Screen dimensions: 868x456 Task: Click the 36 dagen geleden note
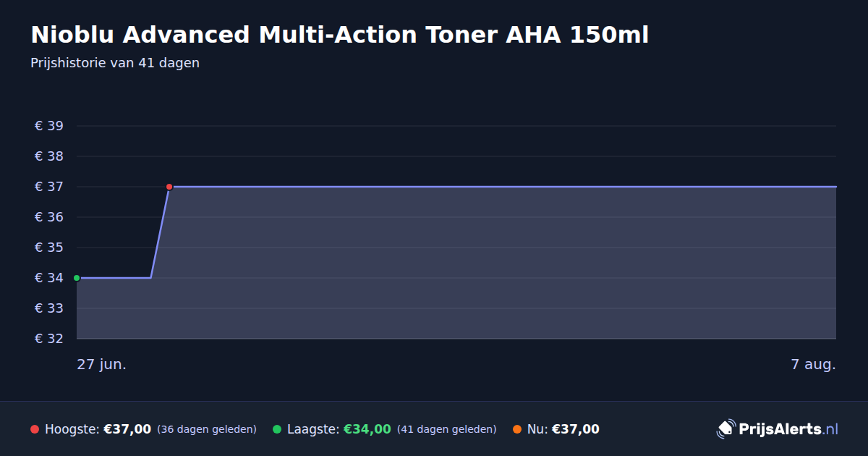pyautogui.click(x=207, y=429)
